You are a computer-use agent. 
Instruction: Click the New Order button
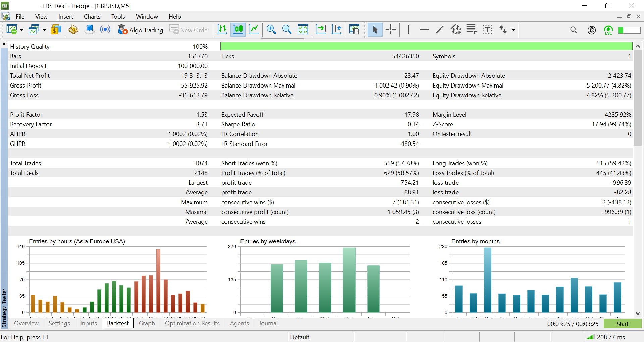(x=189, y=30)
